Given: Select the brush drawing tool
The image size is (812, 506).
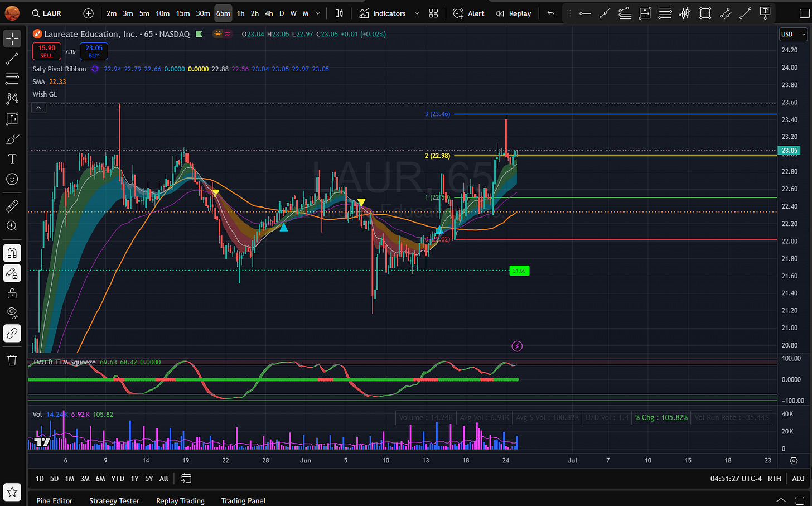Looking at the screenshot, I should (12, 139).
